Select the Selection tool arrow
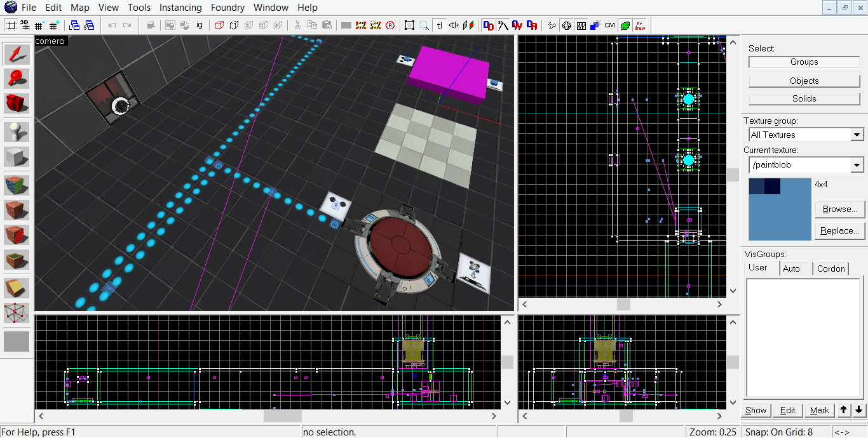 (17, 54)
